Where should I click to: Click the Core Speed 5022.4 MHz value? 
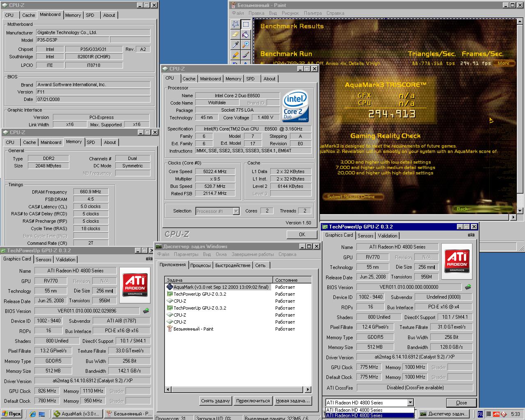click(x=215, y=171)
